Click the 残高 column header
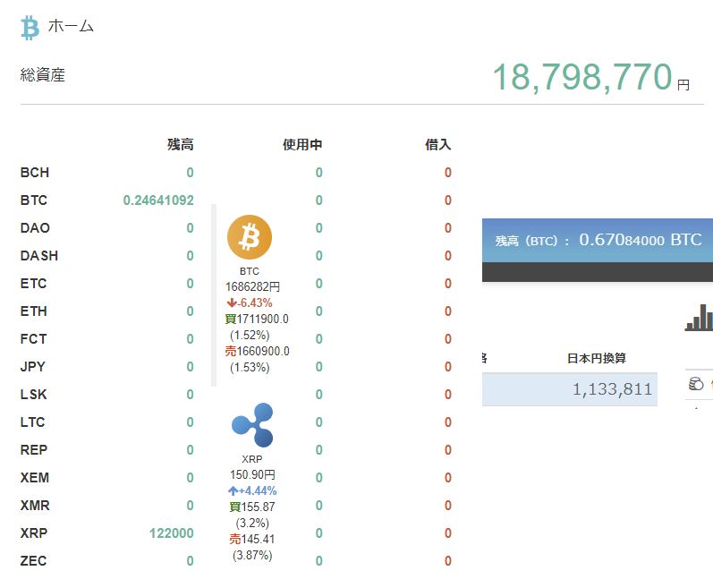Viewport: 713px width, 588px height. pos(180,145)
